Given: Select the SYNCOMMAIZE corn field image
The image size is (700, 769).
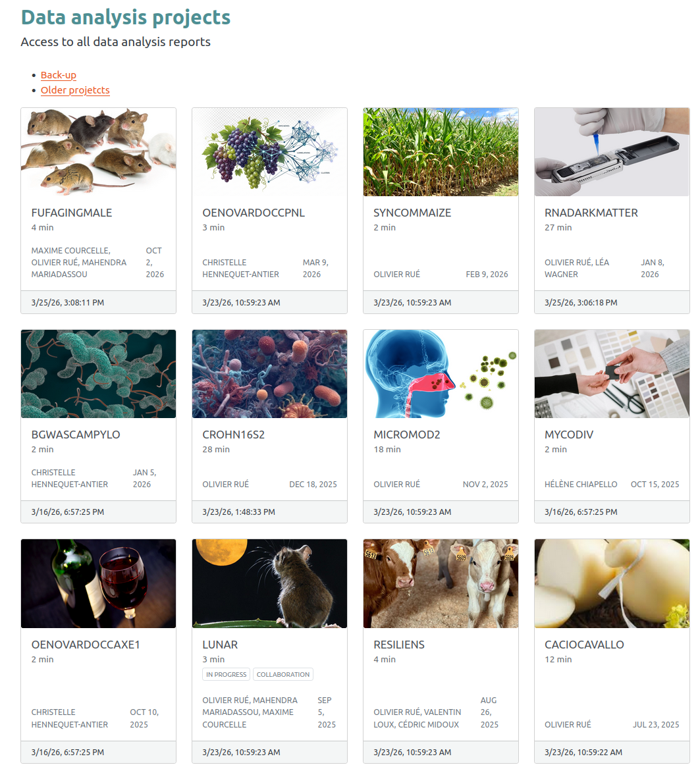Looking at the screenshot, I should pyautogui.click(x=441, y=152).
